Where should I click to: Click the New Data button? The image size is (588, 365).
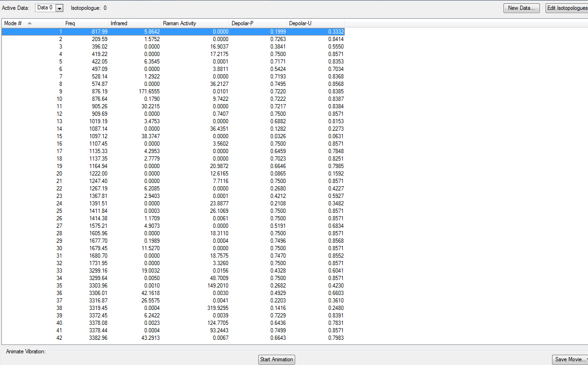click(522, 8)
